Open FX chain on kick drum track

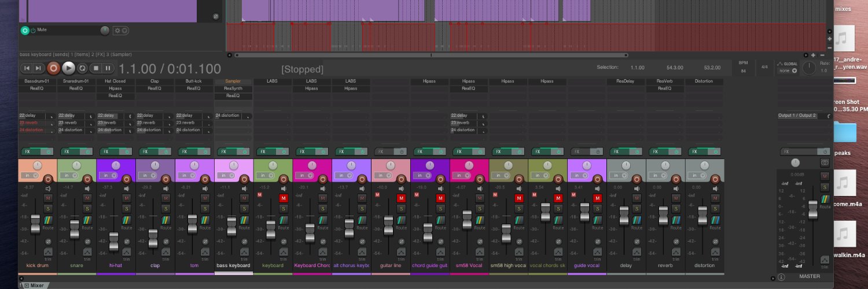[x=30, y=151]
